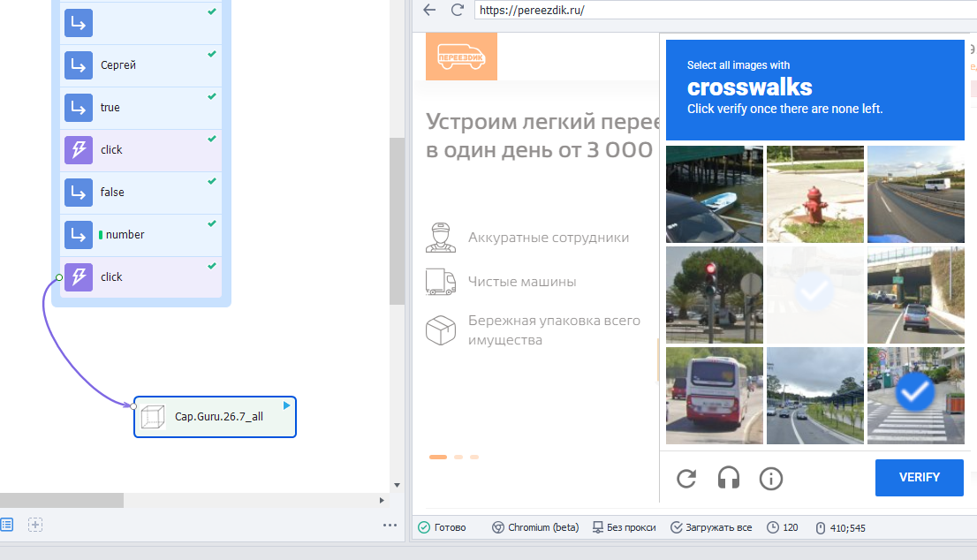This screenshot has width=977, height=560.
Task: Select the white and red bus tile
Action: coord(714,396)
